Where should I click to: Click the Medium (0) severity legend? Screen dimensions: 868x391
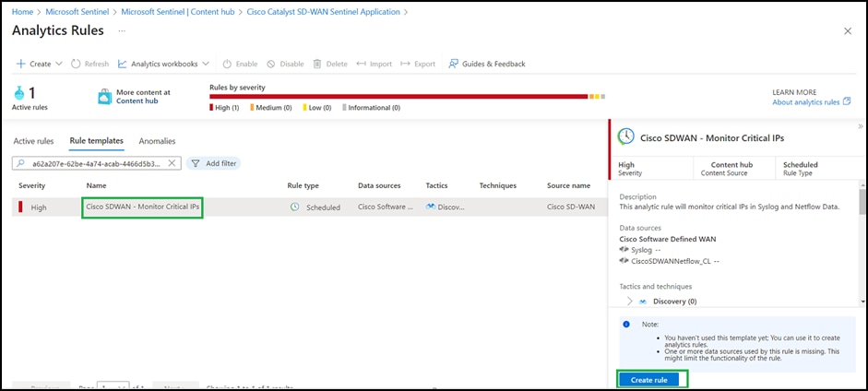[270, 108]
